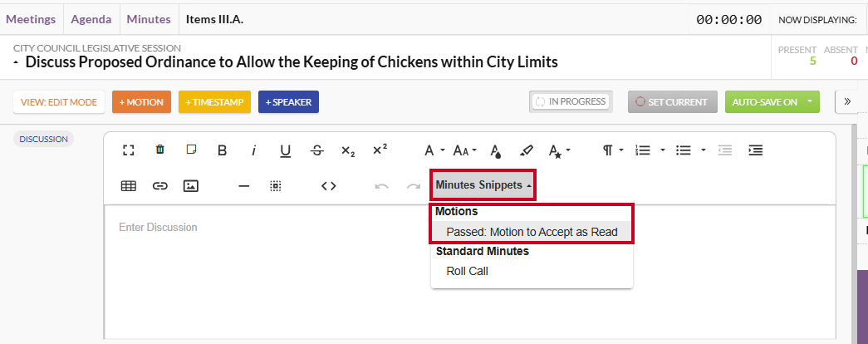Toggle strikethrough formatting
868x344 pixels.
[316, 150]
